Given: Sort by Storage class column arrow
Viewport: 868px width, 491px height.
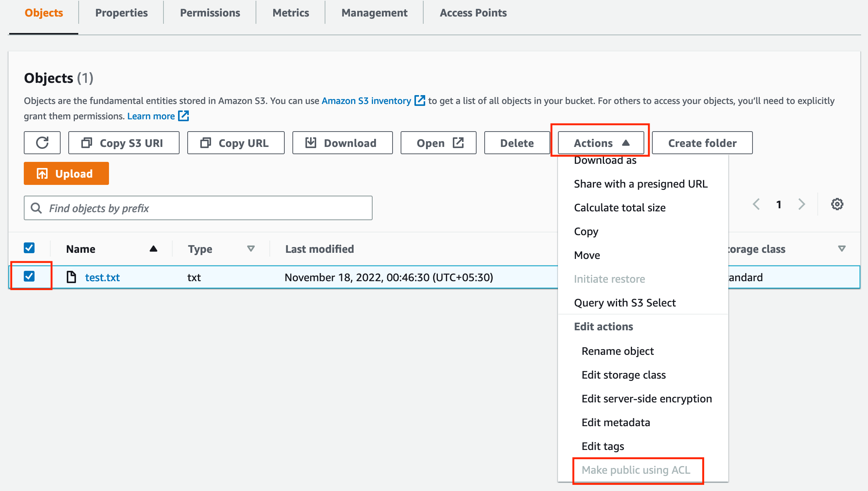Looking at the screenshot, I should point(842,249).
